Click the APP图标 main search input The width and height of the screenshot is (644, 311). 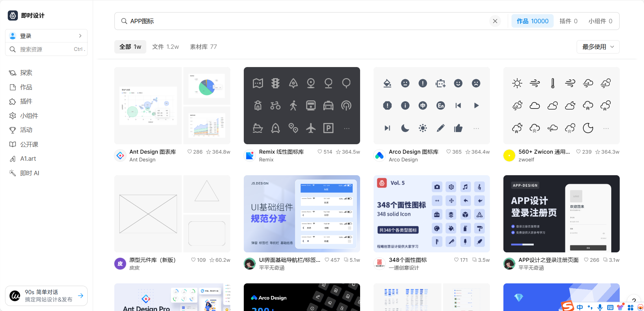pyautogui.click(x=303, y=21)
